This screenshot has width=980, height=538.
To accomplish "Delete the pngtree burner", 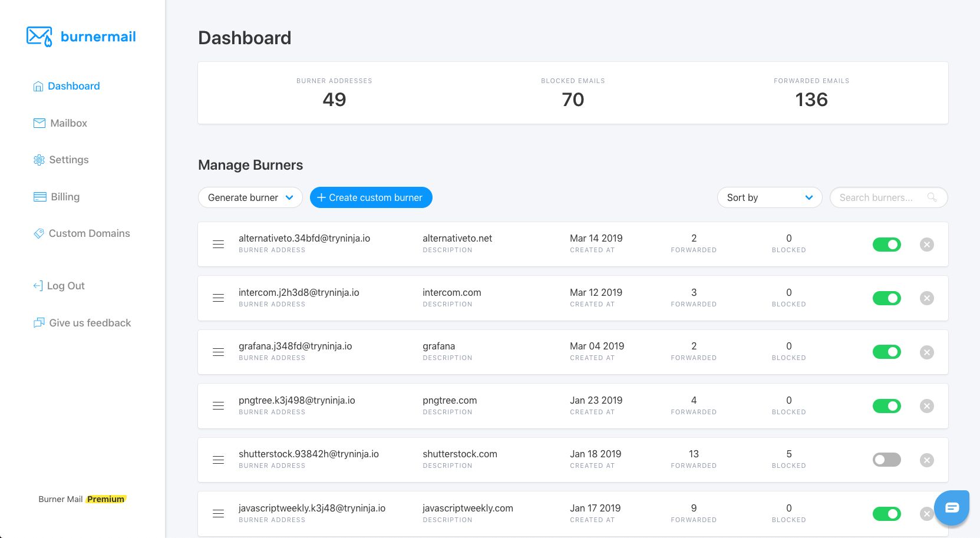I will [927, 406].
